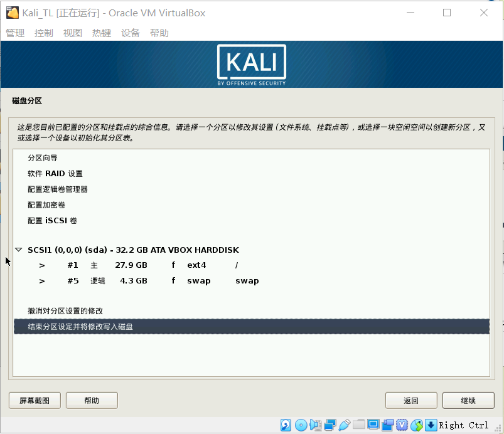Click the 帮助 button at the bottom
Viewport: 504px width, 434px height.
[92, 400]
